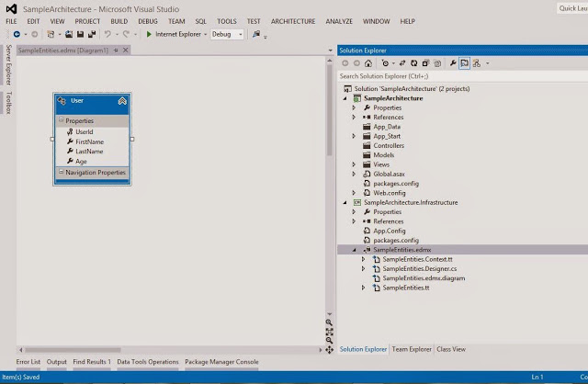Open the ARCHITECTURE menu
This screenshot has height=384, width=588.
click(x=293, y=21)
